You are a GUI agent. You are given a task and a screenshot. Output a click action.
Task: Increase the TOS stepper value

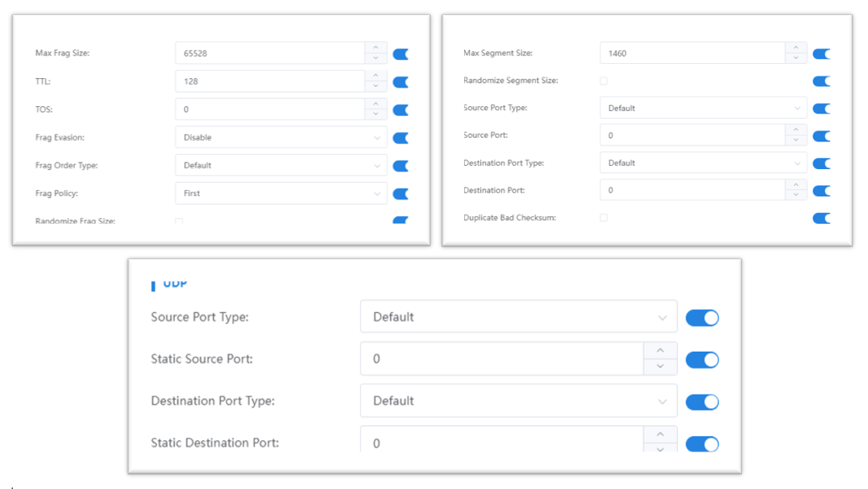[x=376, y=104]
